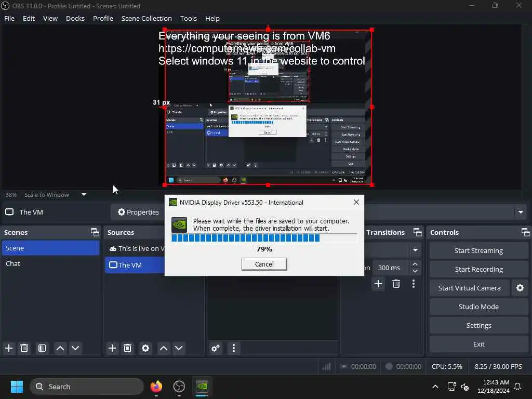
Task: Move scene up arrow in Scenes panel
Action: [60, 348]
